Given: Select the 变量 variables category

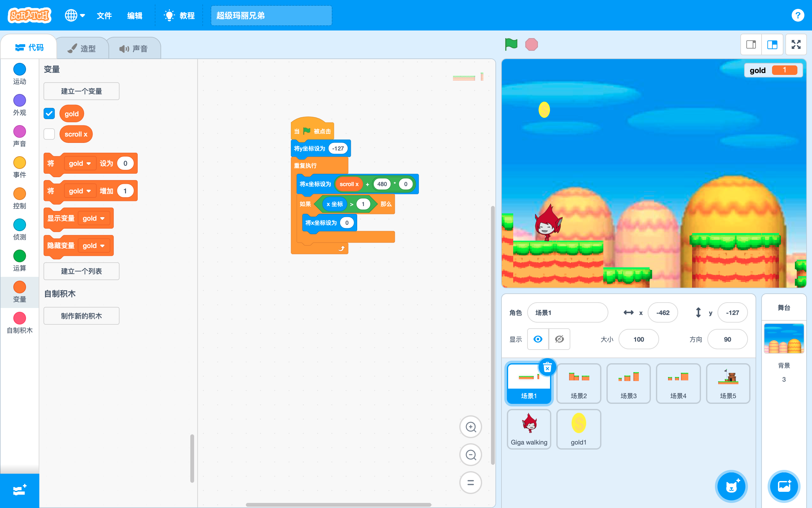Looking at the screenshot, I should click(19, 292).
